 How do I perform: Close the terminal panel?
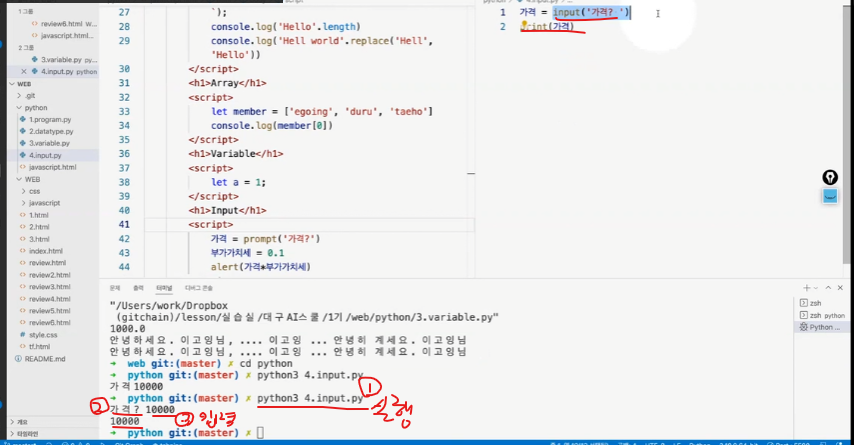pyautogui.click(x=840, y=288)
